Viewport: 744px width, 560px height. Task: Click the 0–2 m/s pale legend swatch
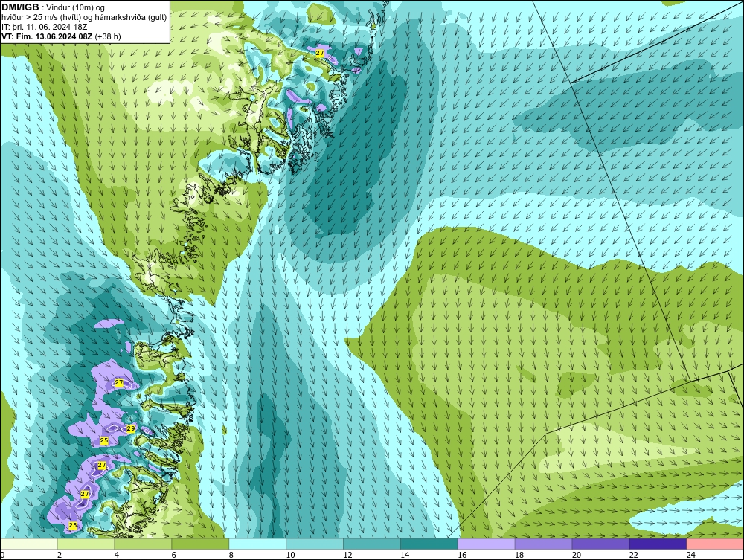click(29, 544)
